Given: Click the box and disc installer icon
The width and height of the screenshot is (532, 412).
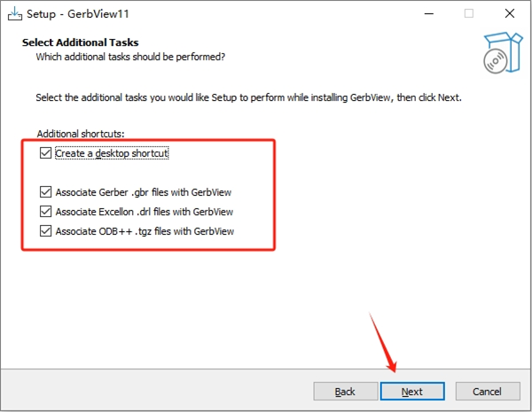Looking at the screenshot, I should point(497,53).
